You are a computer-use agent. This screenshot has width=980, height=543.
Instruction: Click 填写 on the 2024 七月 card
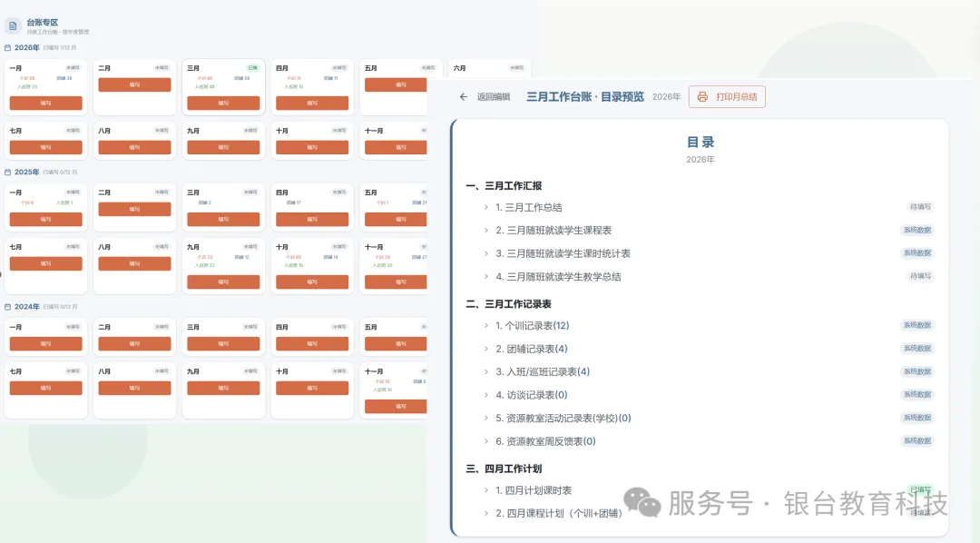[45, 388]
